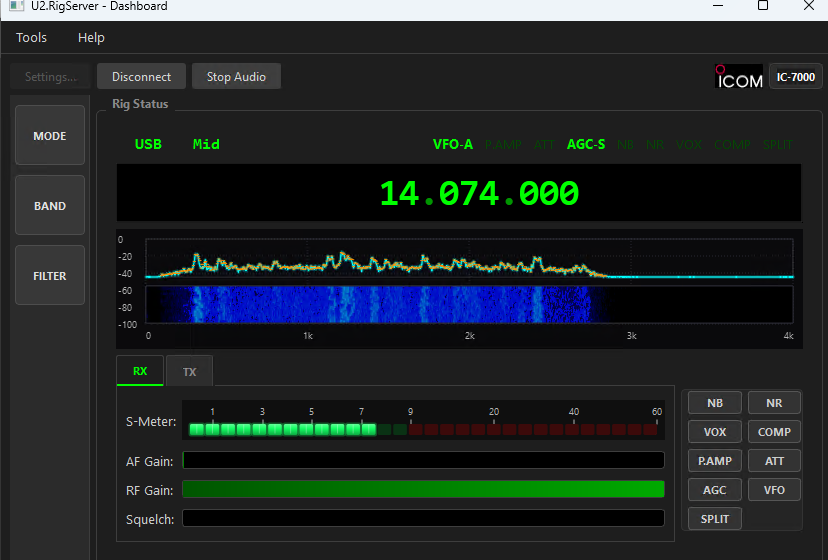
Task: Click the VFO button
Action: point(774,490)
